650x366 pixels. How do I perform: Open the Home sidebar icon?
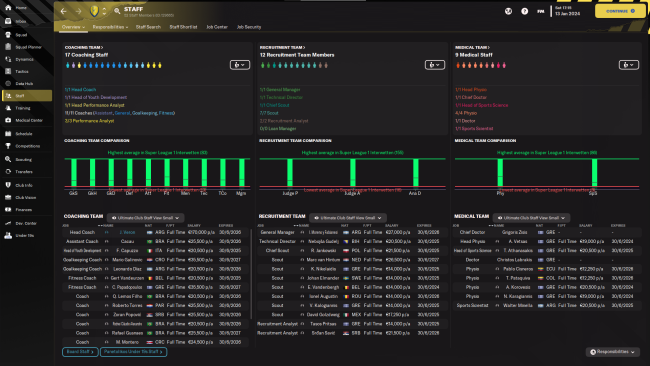(8, 7)
